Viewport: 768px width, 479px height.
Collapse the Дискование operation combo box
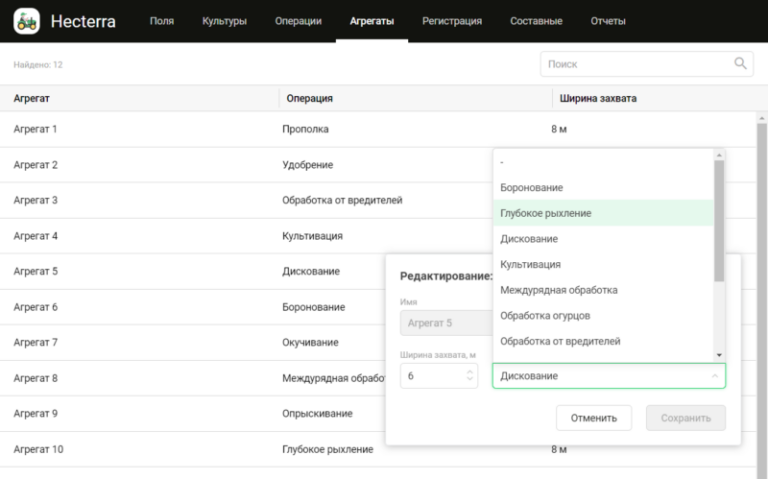pos(608,376)
